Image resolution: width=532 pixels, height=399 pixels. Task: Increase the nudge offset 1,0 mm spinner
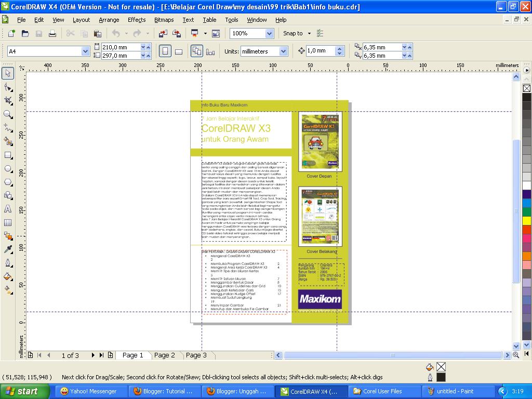[x=340, y=48]
